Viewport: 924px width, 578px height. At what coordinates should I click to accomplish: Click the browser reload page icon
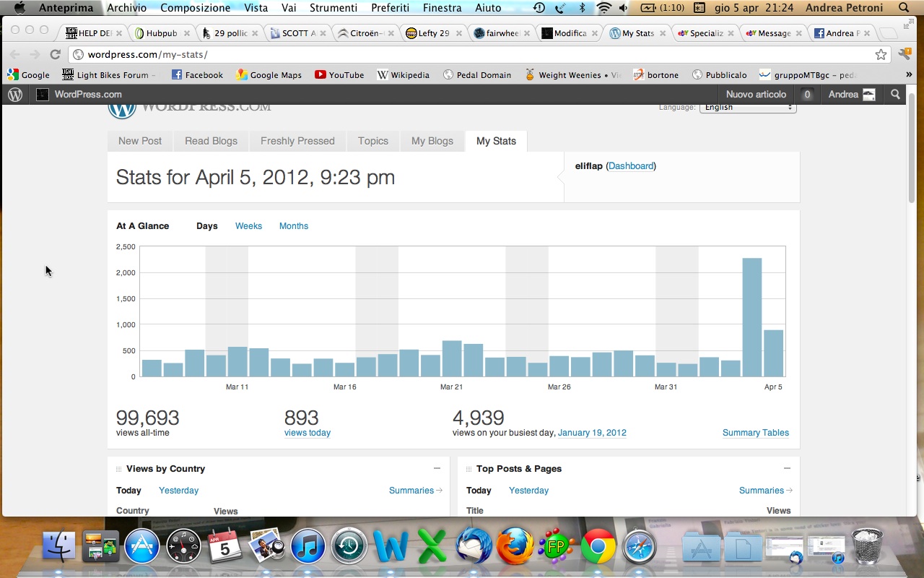click(55, 54)
